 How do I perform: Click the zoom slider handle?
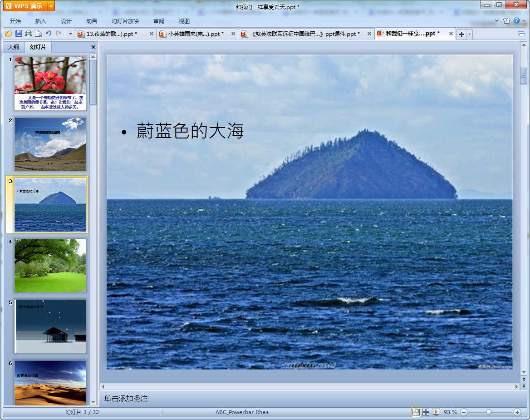pos(489,412)
